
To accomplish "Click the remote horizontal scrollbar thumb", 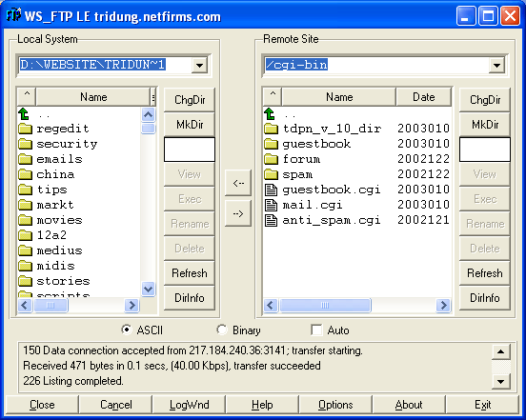I will click(x=325, y=305).
